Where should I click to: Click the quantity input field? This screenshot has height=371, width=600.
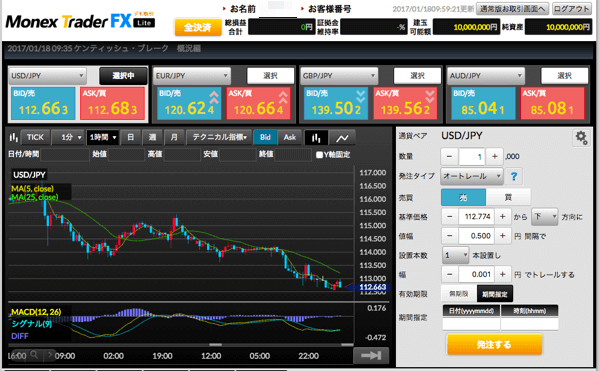(x=472, y=156)
